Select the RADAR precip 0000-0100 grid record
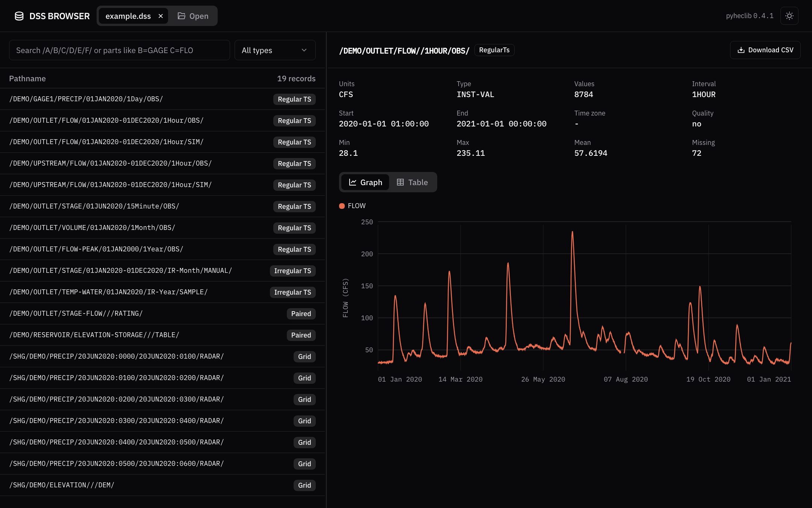The width and height of the screenshot is (812, 508). point(162,356)
